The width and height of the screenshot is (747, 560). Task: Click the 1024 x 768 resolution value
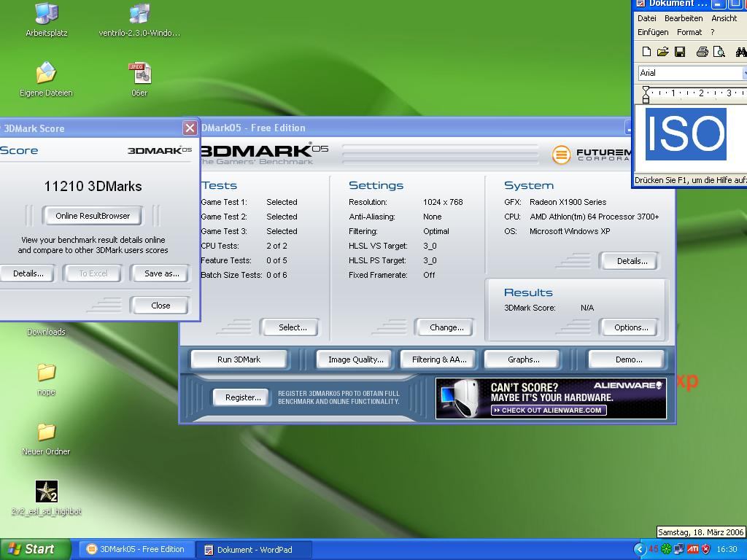point(443,202)
